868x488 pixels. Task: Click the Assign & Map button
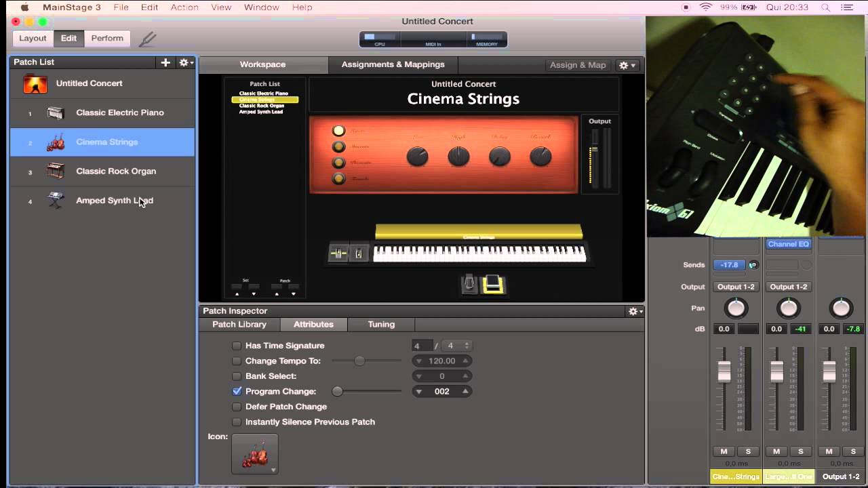click(x=578, y=65)
